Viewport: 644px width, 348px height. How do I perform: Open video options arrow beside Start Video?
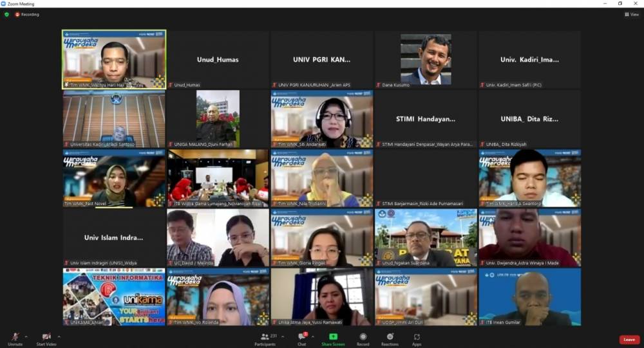59,336
